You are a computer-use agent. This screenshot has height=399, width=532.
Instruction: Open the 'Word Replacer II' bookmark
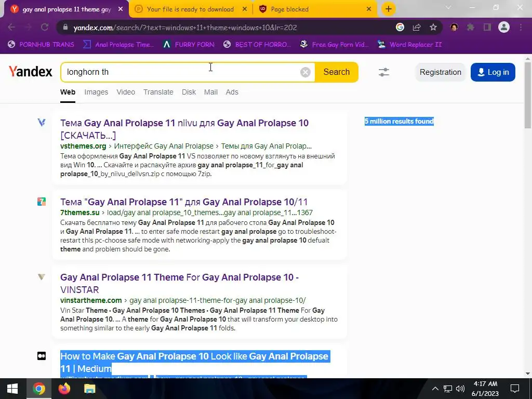pyautogui.click(x=409, y=45)
